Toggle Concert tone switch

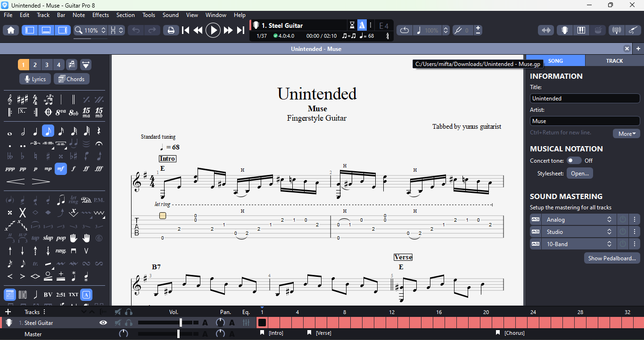point(574,161)
